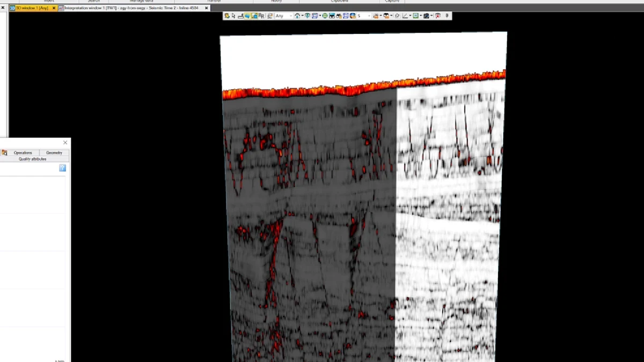Open the Geometry tab in settings panel
Viewport: 644px width, 362px height.
[54, 153]
